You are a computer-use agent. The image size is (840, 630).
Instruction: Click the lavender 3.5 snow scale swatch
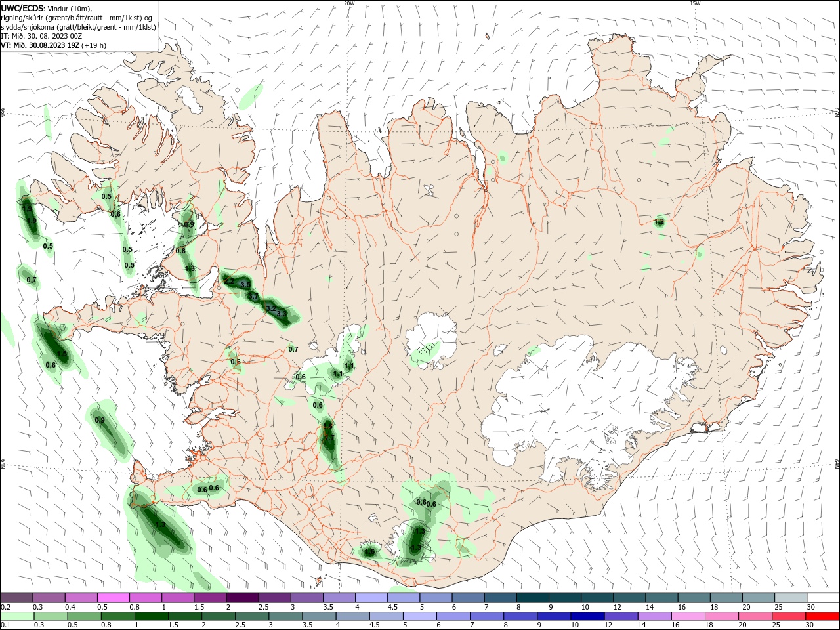339,598
